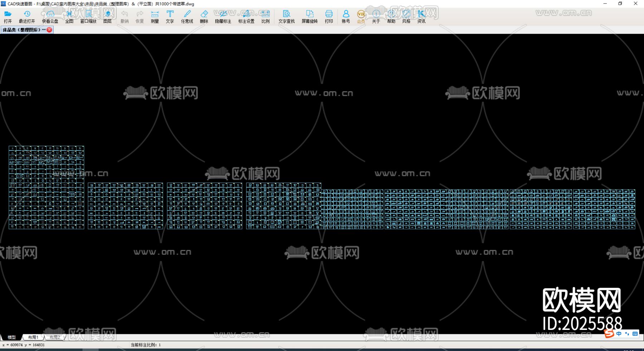Select the 窗口缩放 window zoom tool
644x351 pixels.
click(88, 16)
